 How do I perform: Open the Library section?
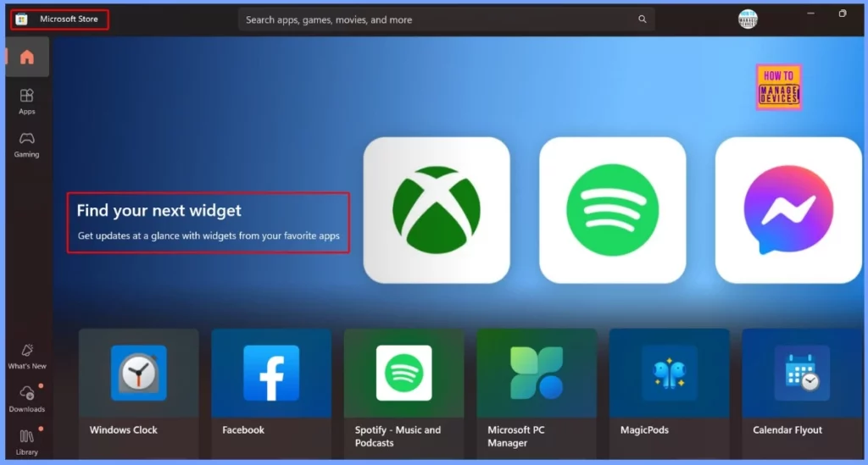tap(26, 442)
